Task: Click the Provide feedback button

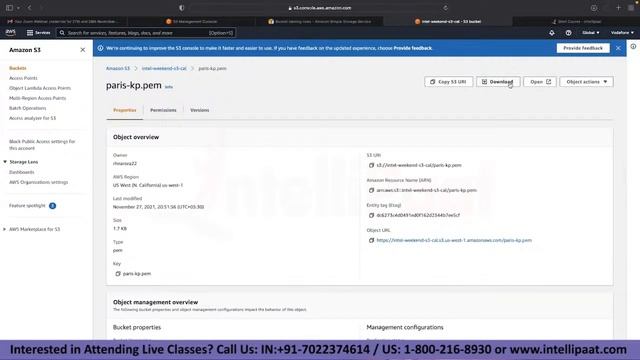Action: click(583, 48)
